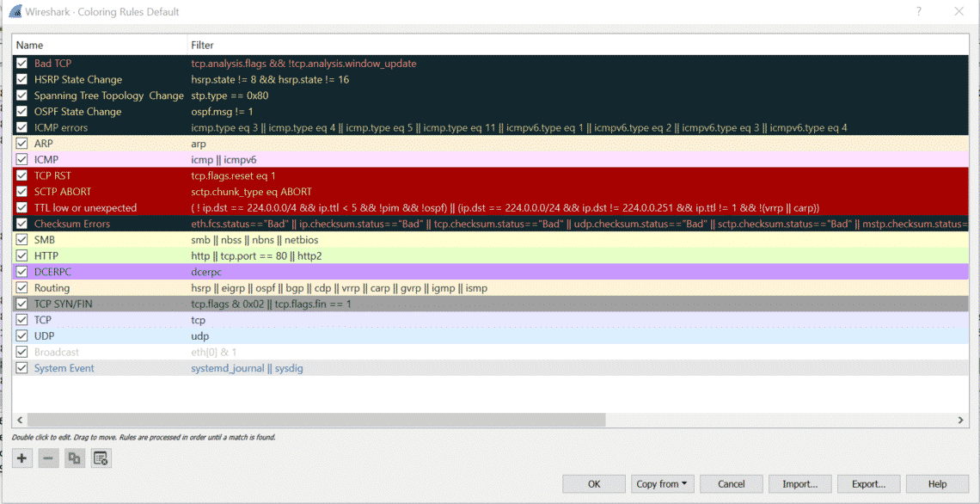Select filter 'http || tcp.port == 80 || http2'
The height and width of the screenshot is (504, 980).
(256, 255)
